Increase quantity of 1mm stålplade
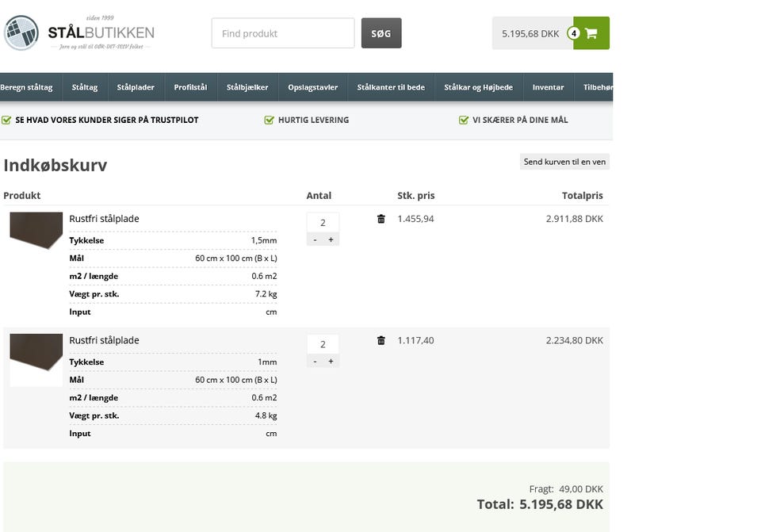This screenshot has width=761, height=532. tap(331, 361)
